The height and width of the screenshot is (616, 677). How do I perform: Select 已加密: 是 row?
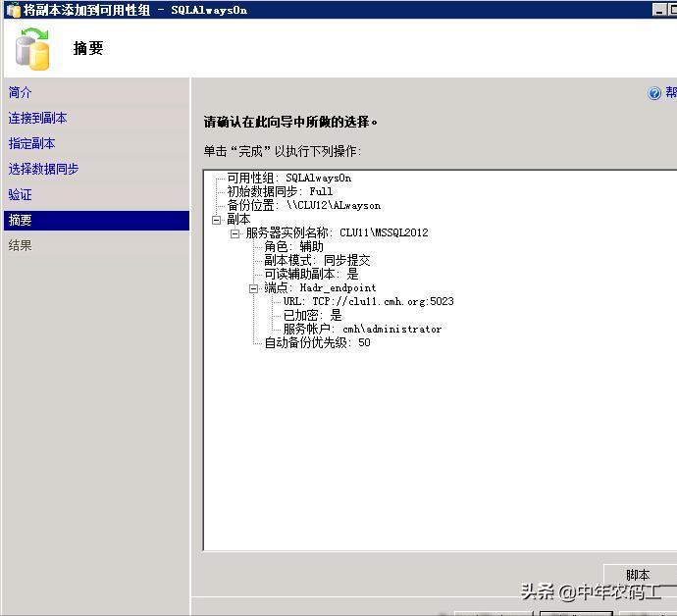pos(312,315)
